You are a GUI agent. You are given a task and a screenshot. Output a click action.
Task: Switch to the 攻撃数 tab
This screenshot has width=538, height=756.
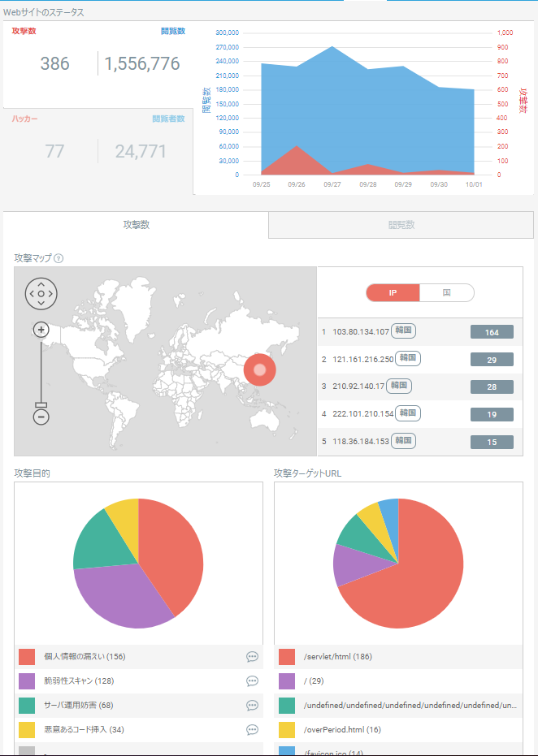tap(136, 225)
